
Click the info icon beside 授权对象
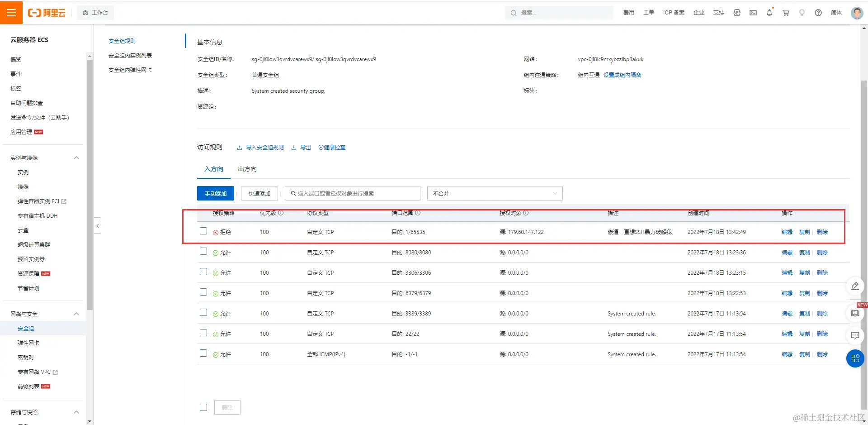(526, 213)
